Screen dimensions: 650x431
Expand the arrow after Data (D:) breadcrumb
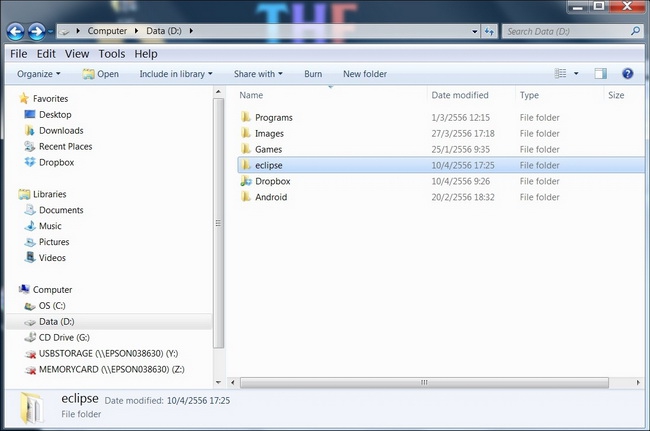pyautogui.click(x=191, y=31)
